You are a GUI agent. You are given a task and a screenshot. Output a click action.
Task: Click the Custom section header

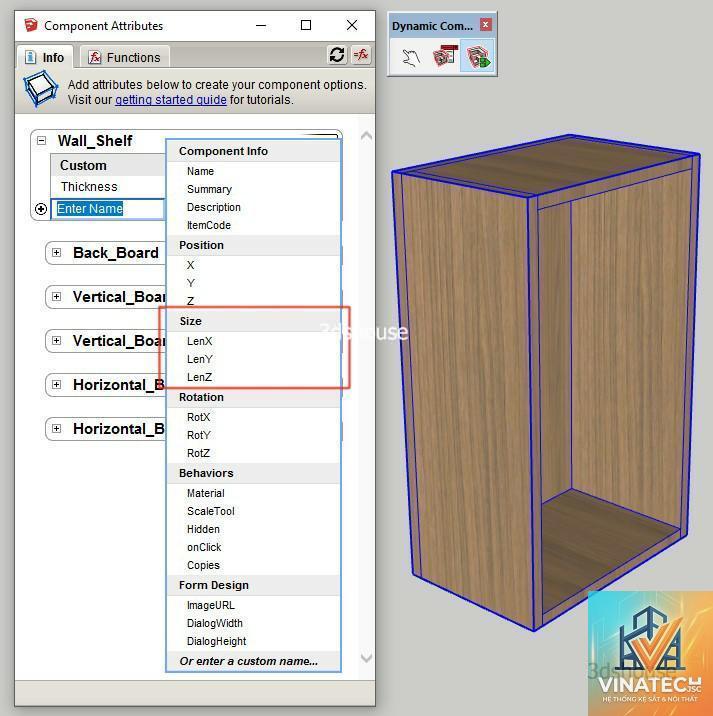(108, 165)
